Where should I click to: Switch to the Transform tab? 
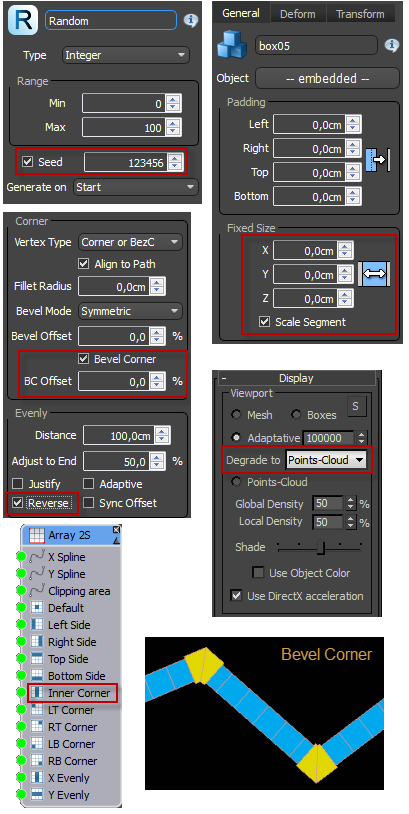[360, 13]
